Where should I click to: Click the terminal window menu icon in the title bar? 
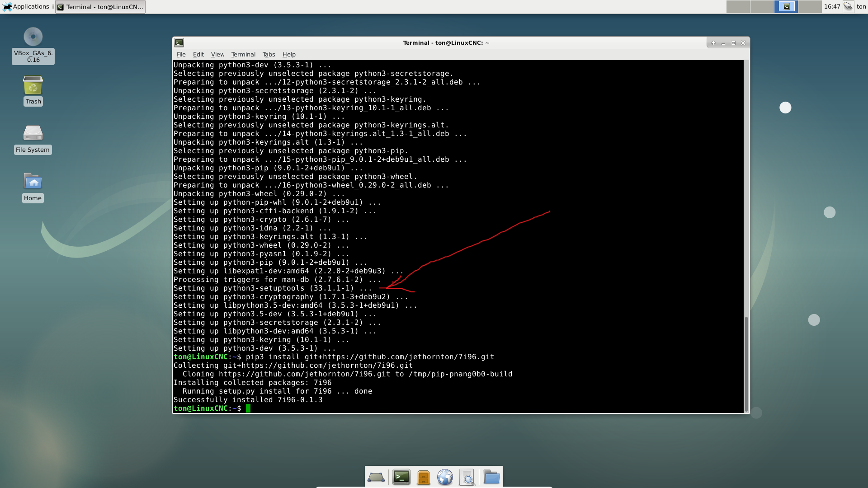pyautogui.click(x=179, y=42)
